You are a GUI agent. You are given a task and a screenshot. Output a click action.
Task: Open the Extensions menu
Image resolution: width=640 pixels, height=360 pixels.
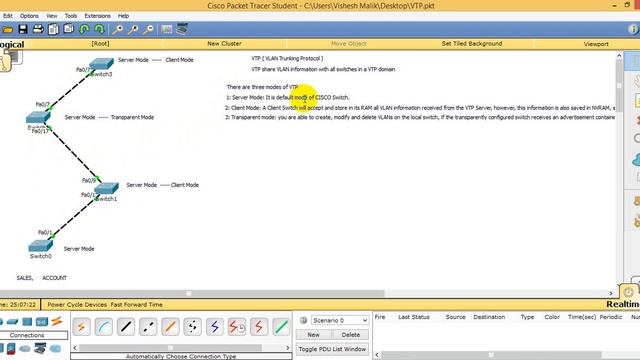point(98,16)
